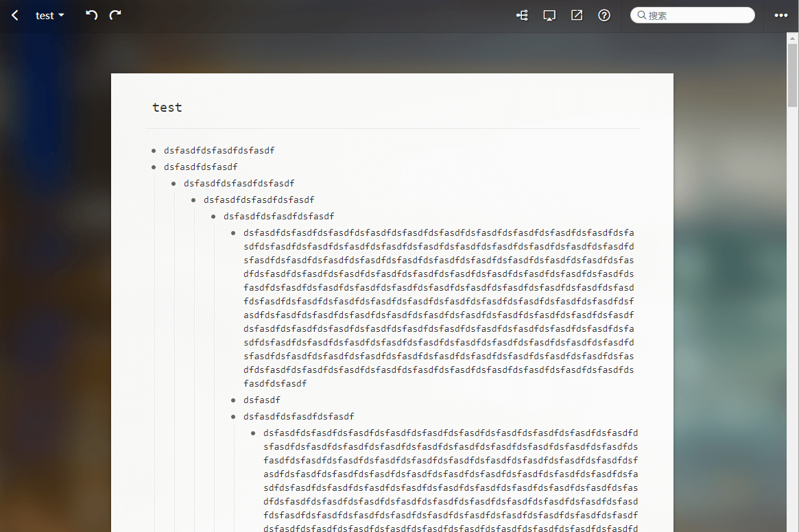The height and width of the screenshot is (532, 799).
Task: Start presentation mode
Action: click(x=549, y=15)
